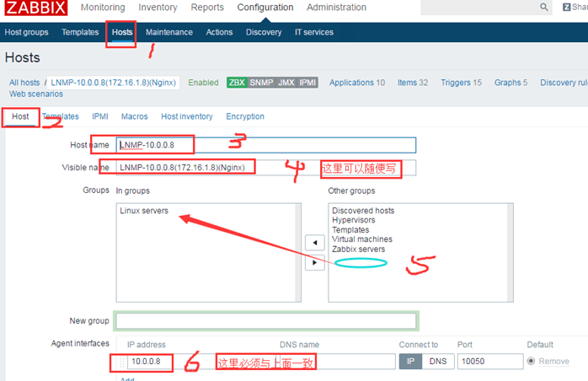The image size is (588, 381).
Task: Focus the Host name field
Action: coord(266,145)
